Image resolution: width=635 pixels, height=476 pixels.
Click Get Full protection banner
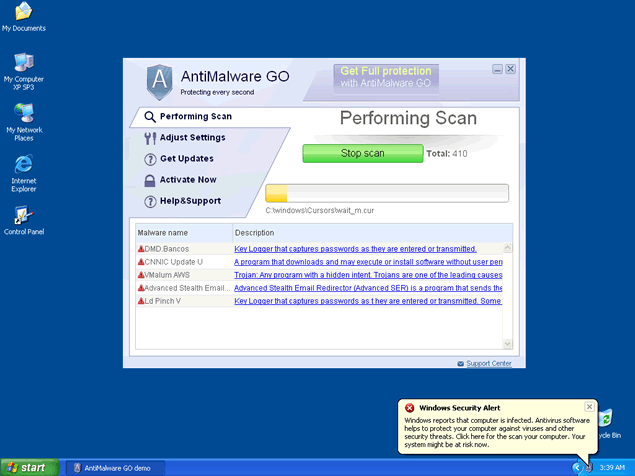click(386, 78)
